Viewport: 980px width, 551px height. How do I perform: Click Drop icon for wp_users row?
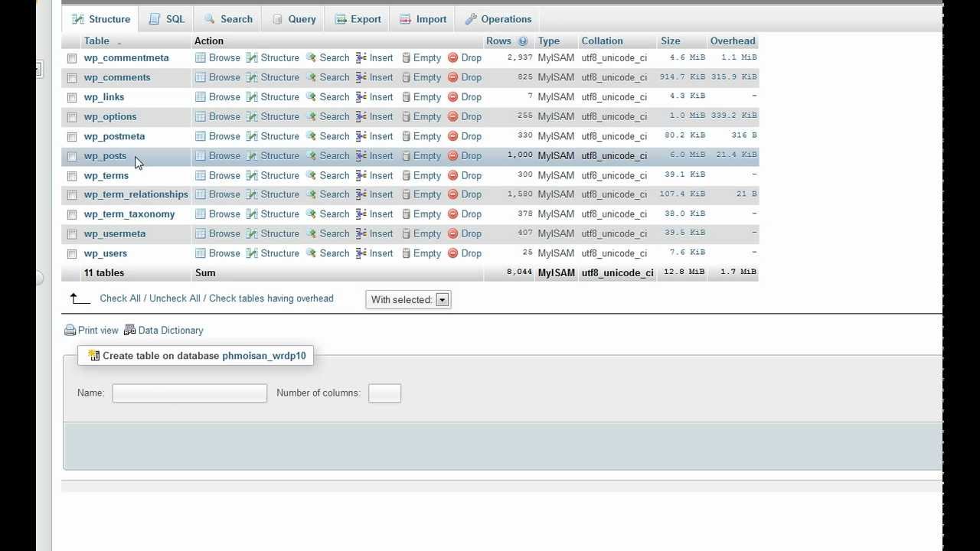pos(452,253)
